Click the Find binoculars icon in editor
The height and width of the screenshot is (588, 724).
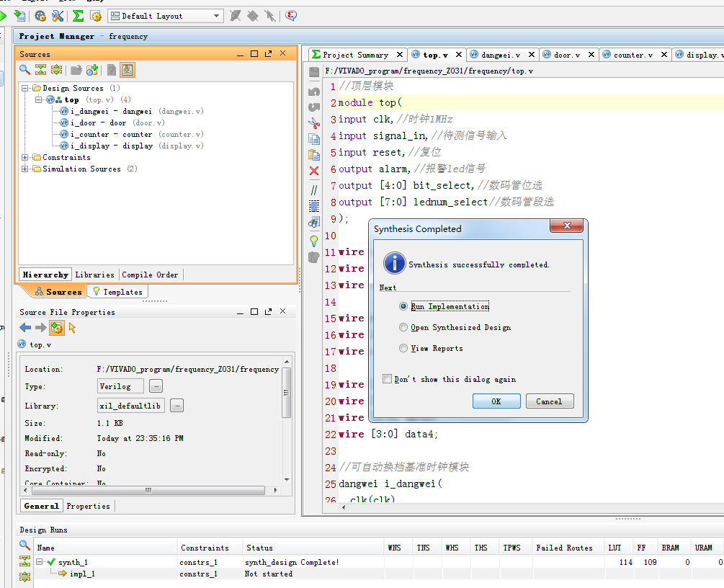314,223
